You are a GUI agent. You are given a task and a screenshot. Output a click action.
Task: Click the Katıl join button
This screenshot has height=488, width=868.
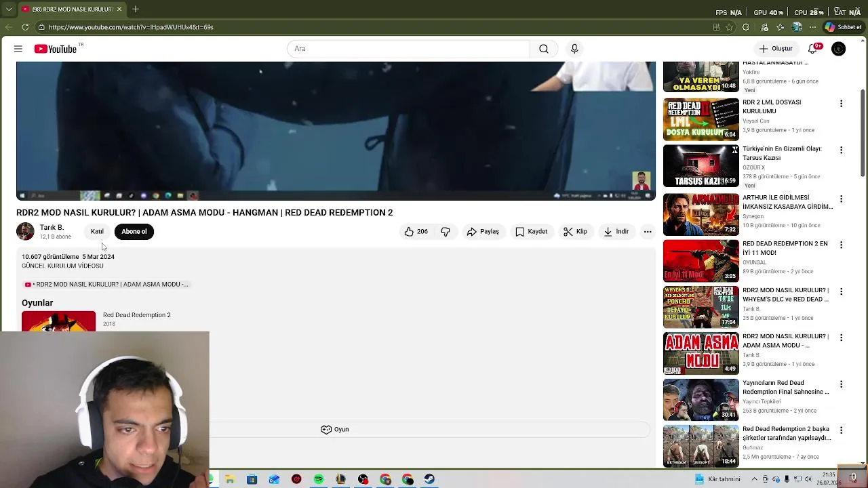point(97,232)
